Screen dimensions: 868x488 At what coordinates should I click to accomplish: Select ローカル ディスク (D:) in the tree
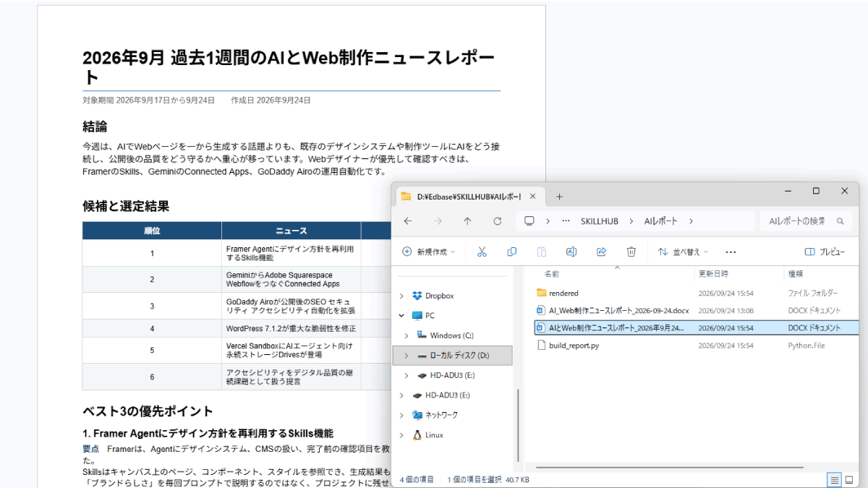point(459,356)
